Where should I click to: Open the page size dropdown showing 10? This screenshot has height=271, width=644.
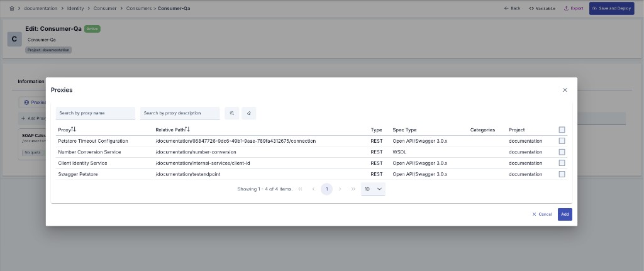click(x=373, y=189)
